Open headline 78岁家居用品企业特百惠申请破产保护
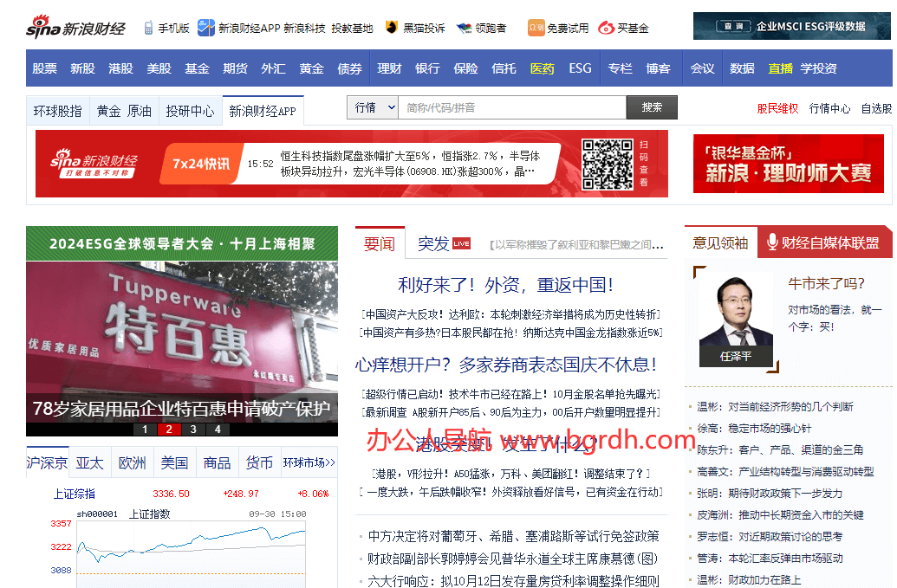Screen dimensions: 897x588 coord(181,409)
